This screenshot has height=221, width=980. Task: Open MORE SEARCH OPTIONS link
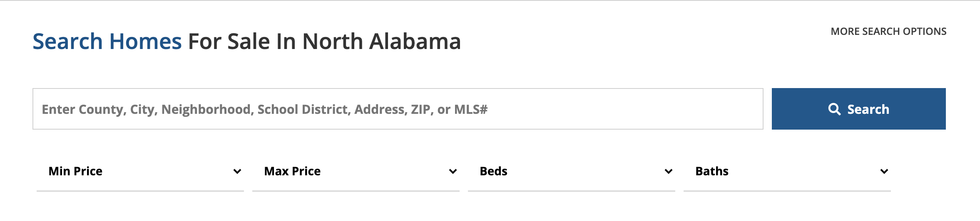click(x=888, y=32)
